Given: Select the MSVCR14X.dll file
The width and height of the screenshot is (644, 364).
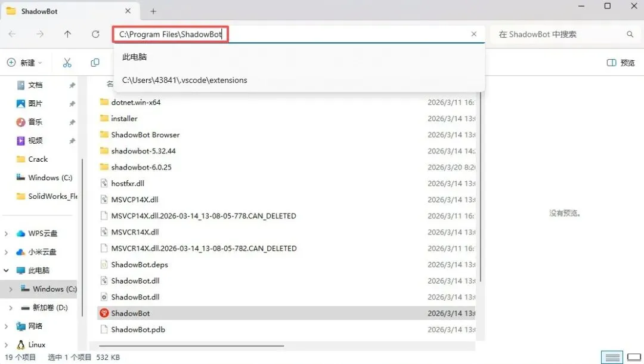Looking at the screenshot, I should click(286, 232).
